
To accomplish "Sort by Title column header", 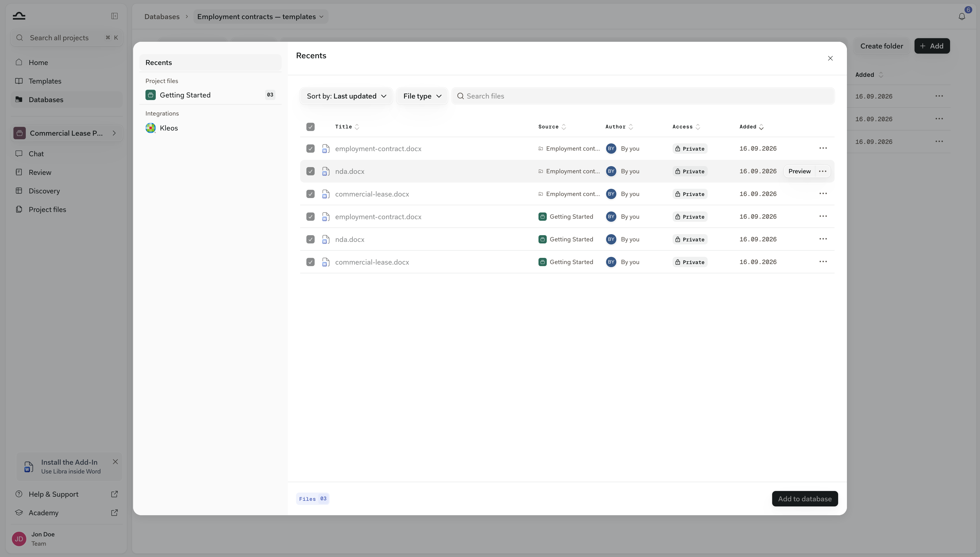I will pos(347,127).
